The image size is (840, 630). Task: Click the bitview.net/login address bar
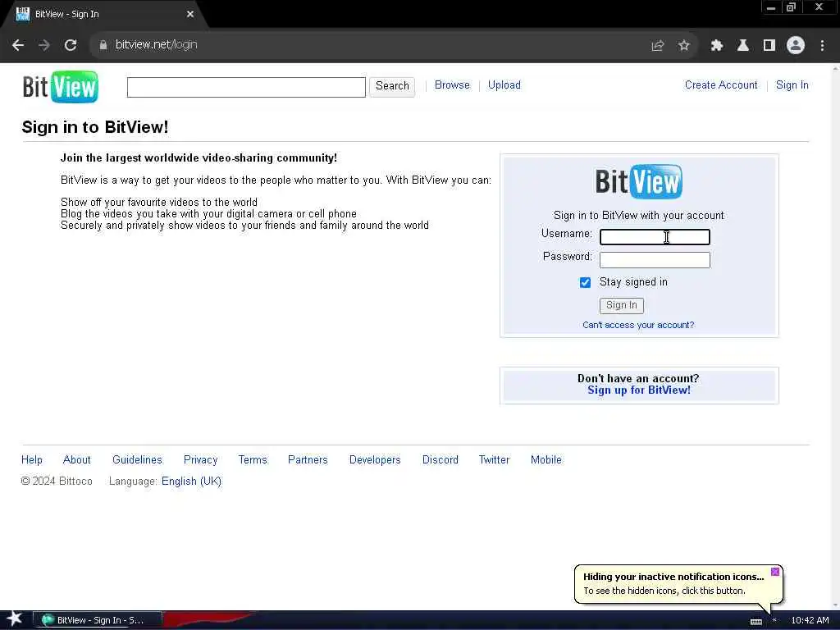[370, 45]
